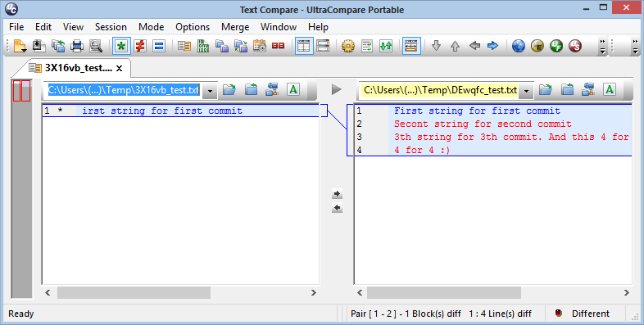Click line 'Secont string for second commit'
Screen dimensions: 644x325
click(483, 124)
